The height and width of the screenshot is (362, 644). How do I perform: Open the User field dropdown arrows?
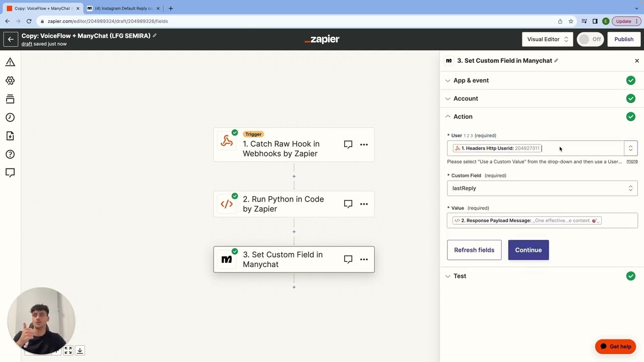coord(630,148)
